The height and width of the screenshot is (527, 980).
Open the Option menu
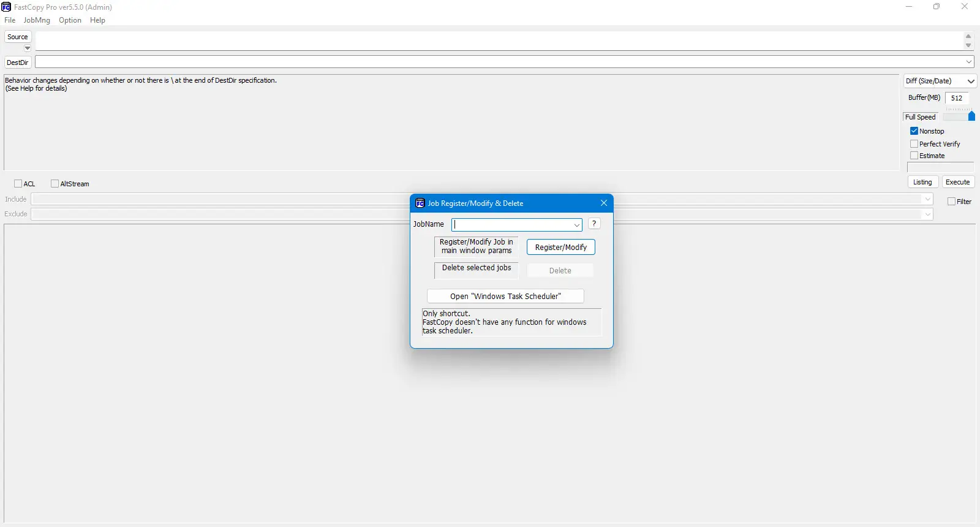click(x=70, y=20)
